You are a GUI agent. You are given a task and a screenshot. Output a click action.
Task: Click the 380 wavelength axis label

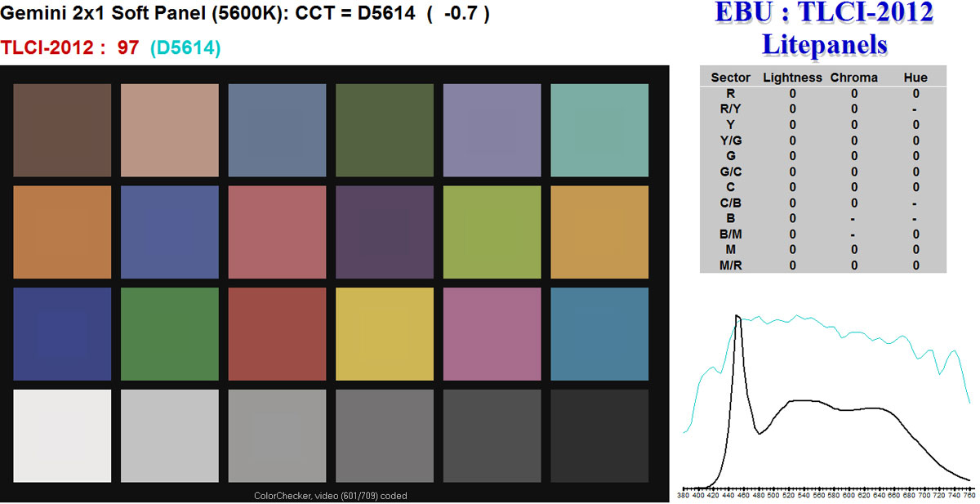point(684,495)
